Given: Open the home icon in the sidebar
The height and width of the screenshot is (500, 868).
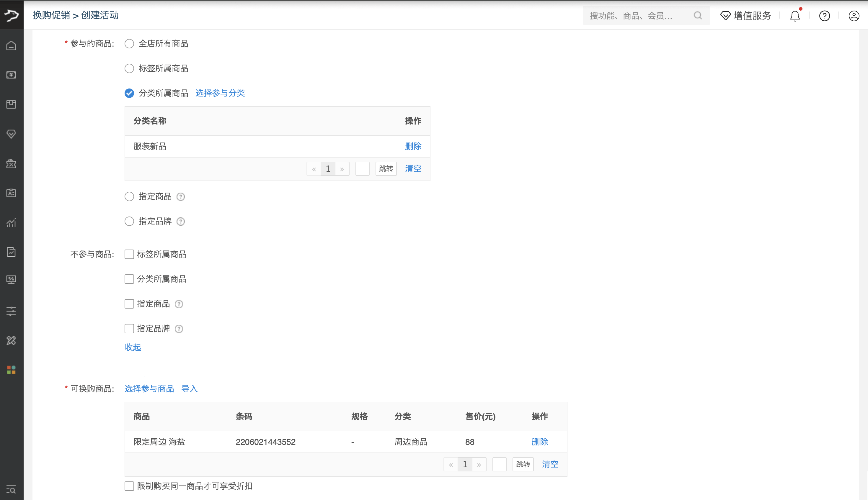Looking at the screenshot, I should [11, 45].
